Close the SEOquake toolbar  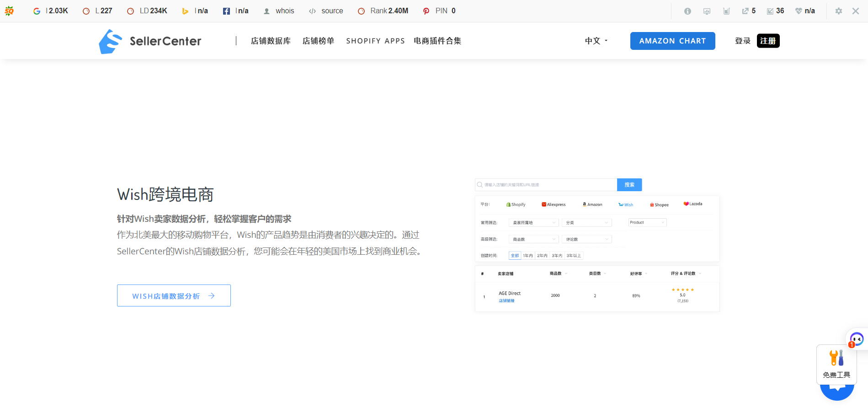tap(856, 11)
